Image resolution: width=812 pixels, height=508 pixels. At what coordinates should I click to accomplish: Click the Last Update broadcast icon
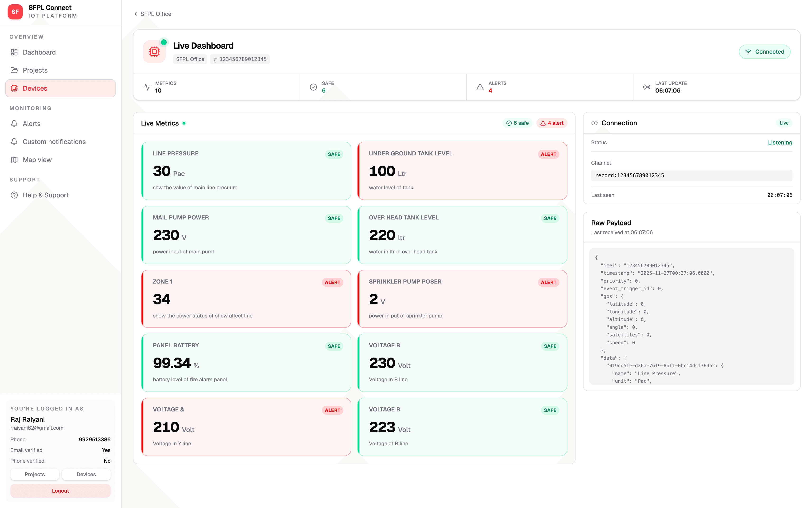646,87
